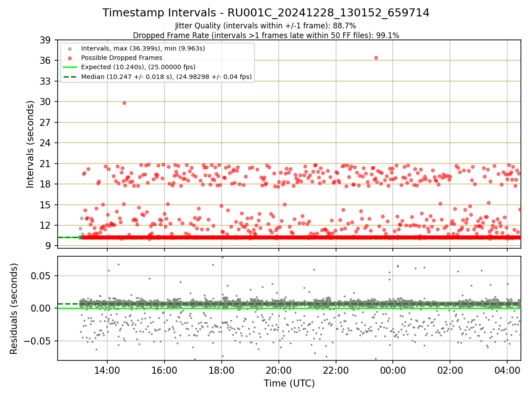Select the 'Jitter Quality' subtitle line
The width and height of the screenshot is (532, 399).
click(x=266, y=26)
